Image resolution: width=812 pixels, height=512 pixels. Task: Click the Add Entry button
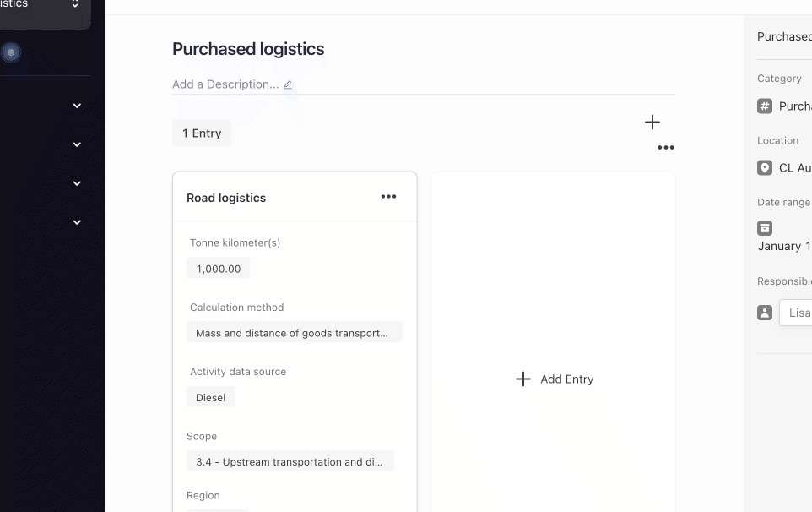pos(554,379)
